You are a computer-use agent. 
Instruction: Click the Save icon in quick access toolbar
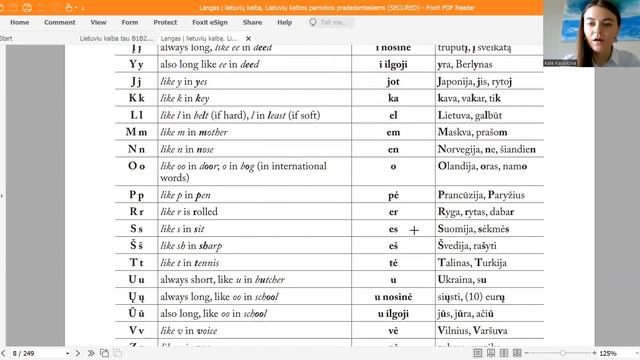(x=13, y=7)
